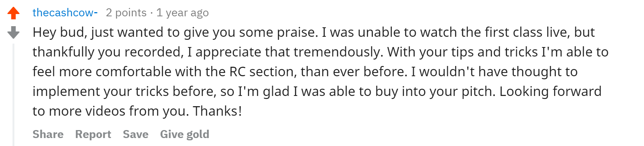644x146 pixels.
Task: Upvote the comment with the orange arrow
Action: point(13,13)
